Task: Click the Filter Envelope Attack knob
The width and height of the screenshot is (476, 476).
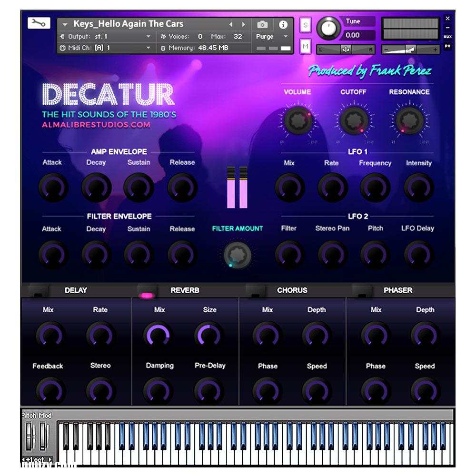Action: [53, 255]
